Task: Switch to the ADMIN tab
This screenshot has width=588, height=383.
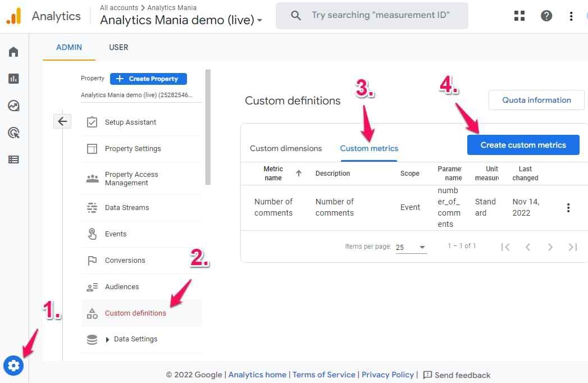Action: click(x=69, y=47)
